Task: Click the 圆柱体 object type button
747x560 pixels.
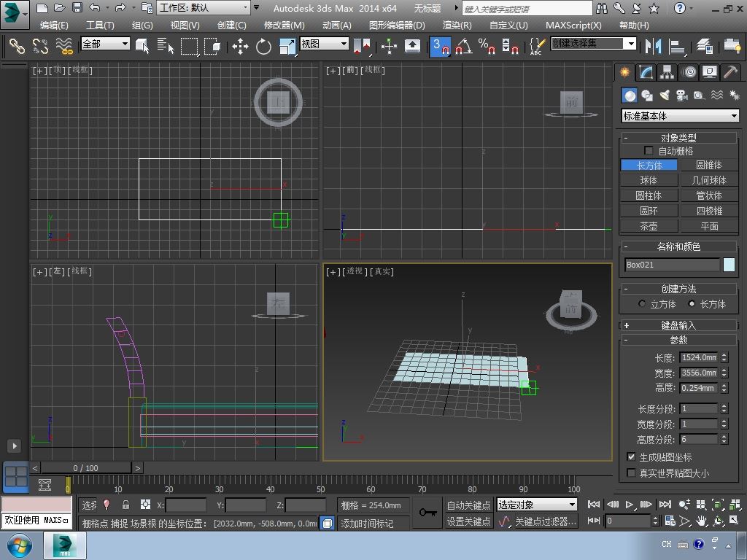Action: [x=649, y=195]
